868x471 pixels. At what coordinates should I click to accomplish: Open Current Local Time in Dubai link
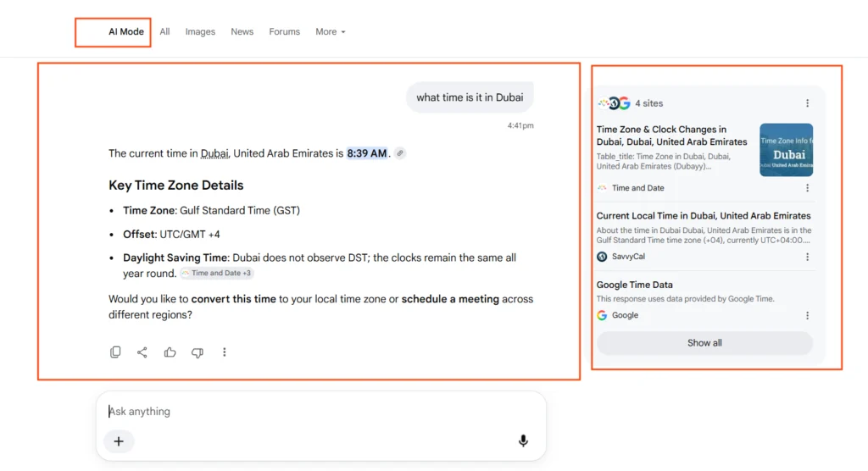(703, 216)
